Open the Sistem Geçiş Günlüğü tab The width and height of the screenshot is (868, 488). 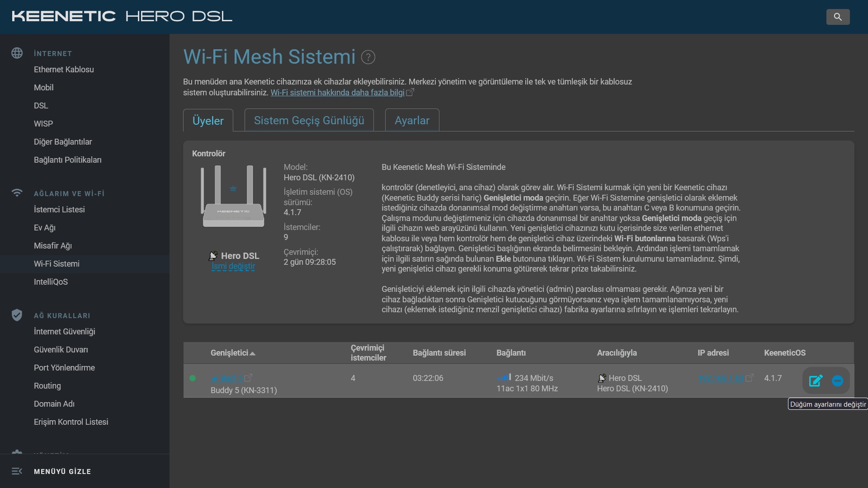[309, 120]
